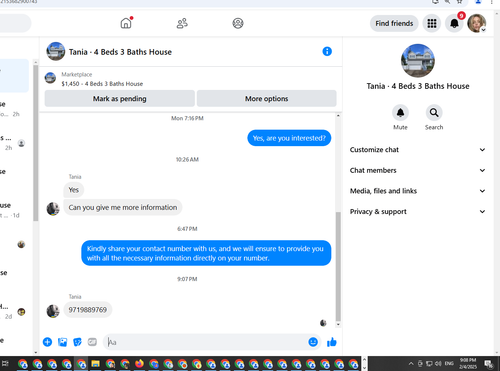Image resolution: width=500 pixels, height=371 pixels.
Task: Click the message 'Yes, are you interested?'
Action: pyautogui.click(x=289, y=138)
